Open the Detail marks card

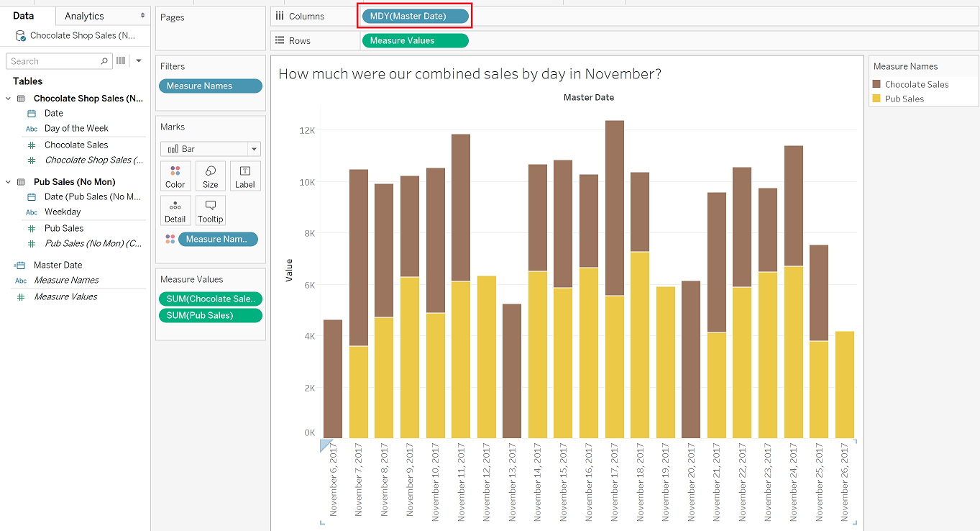[x=175, y=210]
